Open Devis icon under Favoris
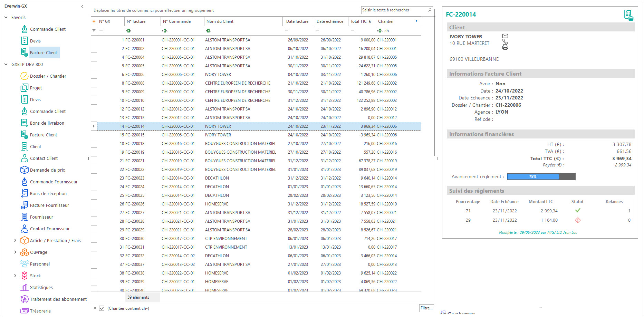 click(x=25, y=41)
